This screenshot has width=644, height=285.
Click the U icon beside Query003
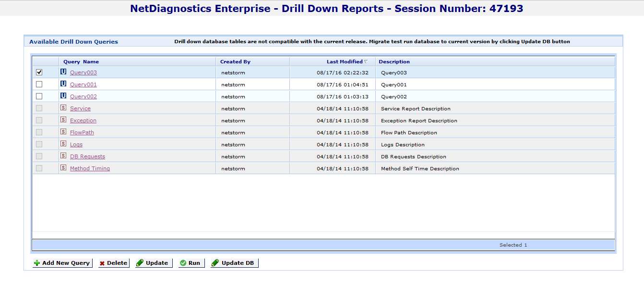pyautogui.click(x=63, y=72)
